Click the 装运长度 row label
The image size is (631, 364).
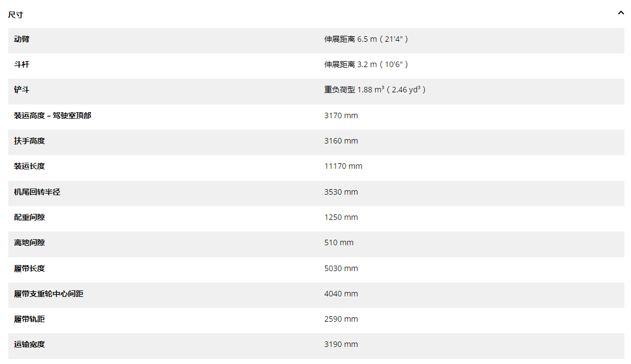(30, 166)
